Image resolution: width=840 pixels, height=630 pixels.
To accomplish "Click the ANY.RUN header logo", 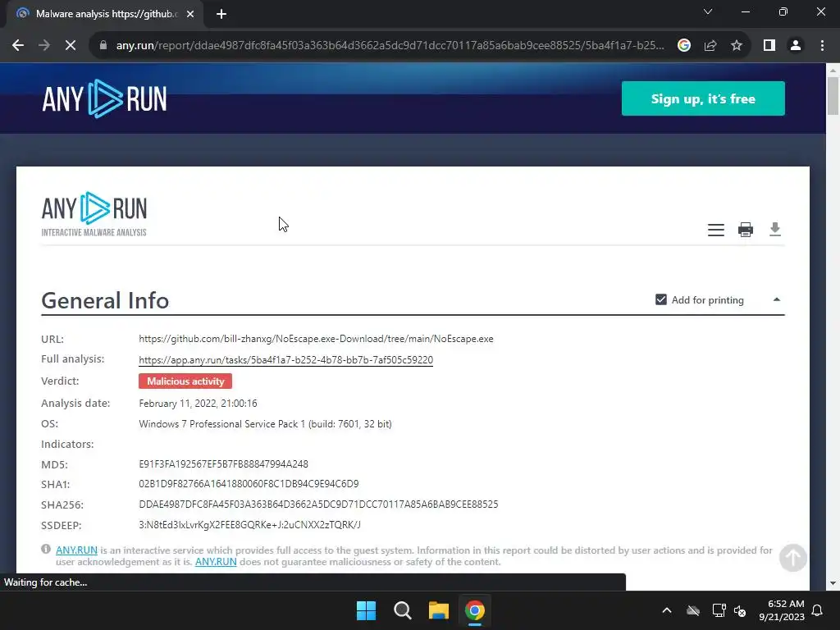I will point(104,98).
